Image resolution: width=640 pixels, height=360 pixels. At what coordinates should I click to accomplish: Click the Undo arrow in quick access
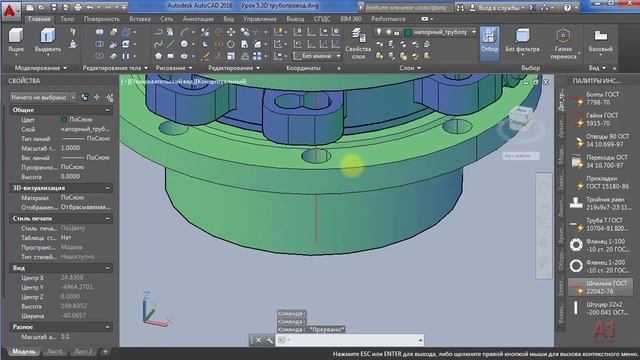tap(90, 7)
